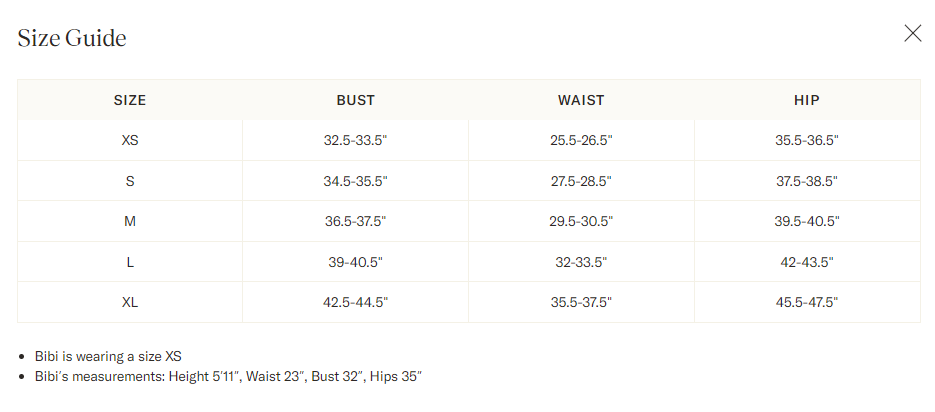This screenshot has height=412, width=935.
Task: Click "Bibi is wearing a size XS" note
Action: click(x=108, y=356)
